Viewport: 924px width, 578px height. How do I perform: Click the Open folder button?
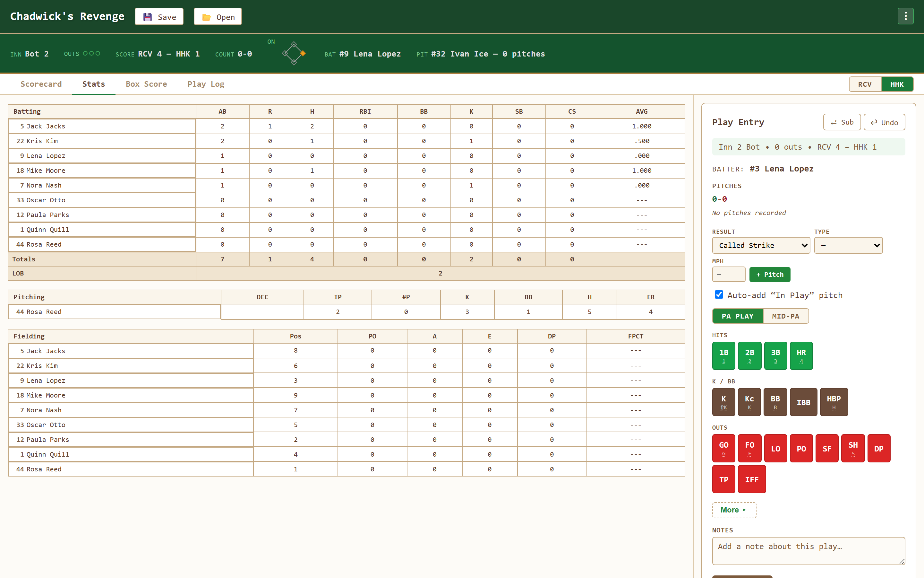[x=218, y=16]
